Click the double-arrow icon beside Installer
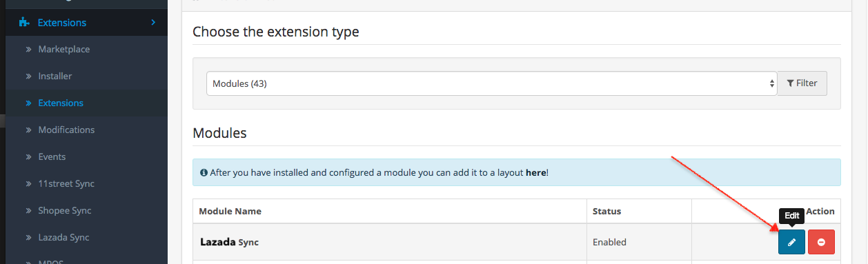 [x=28, y=77]
